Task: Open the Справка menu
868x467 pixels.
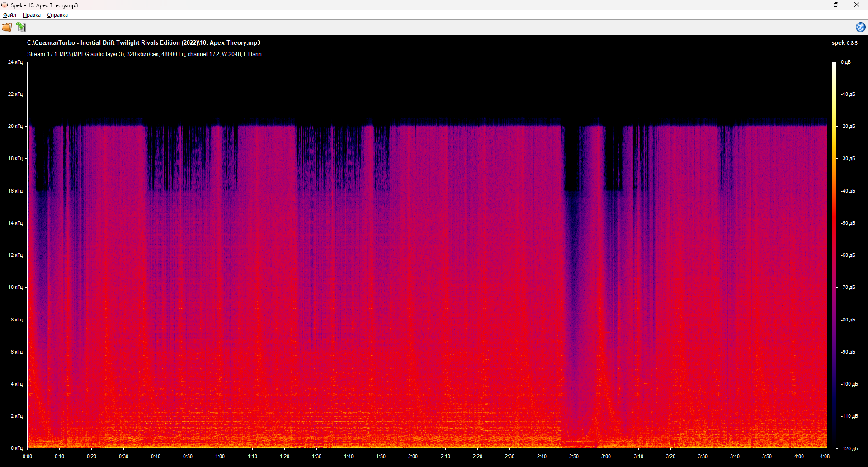Action: click(x=57, y=15)
